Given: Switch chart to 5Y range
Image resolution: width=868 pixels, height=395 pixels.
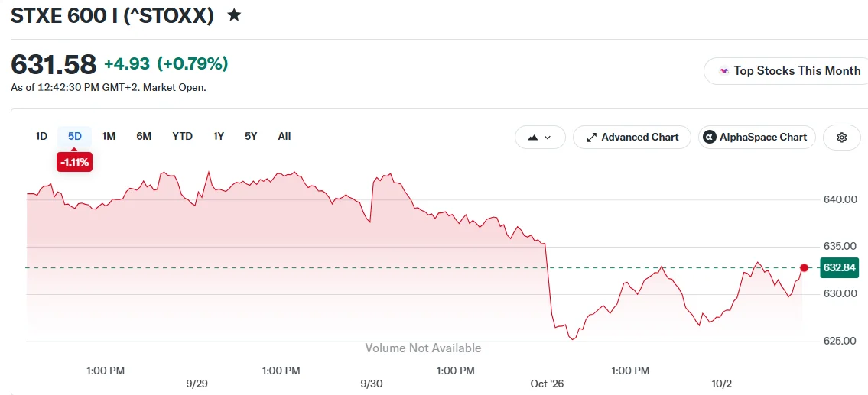Looking at the screenshot, I should 251,136.
